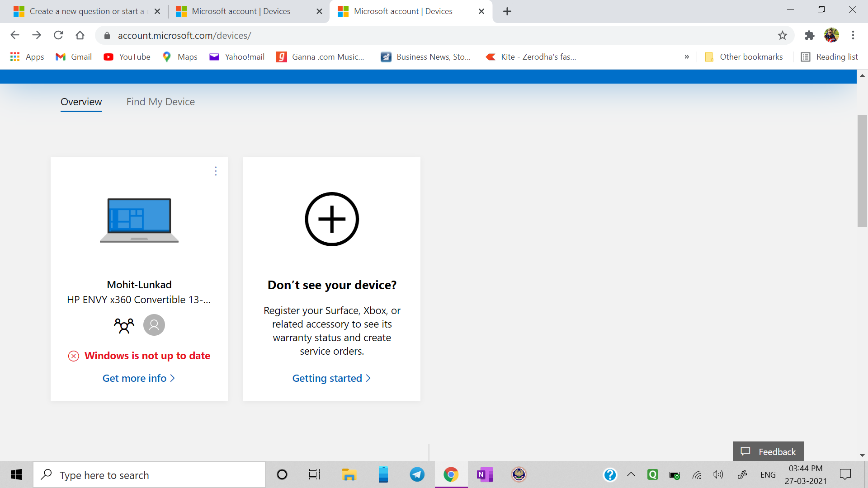
Task: Open Get more info link
Action: pyautogui.click(x=138, y=378)
